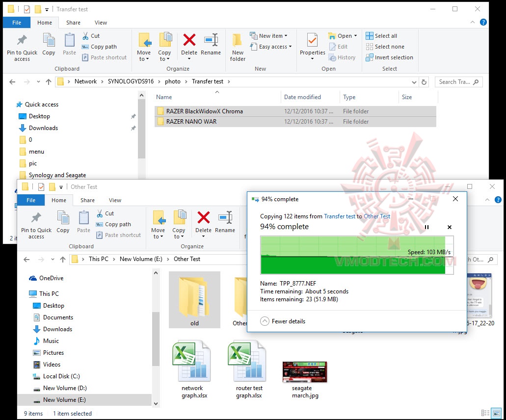Screen dimensions: 506x420
Task: Click SYNOLOGYDS916 in address breadcrumb
Action: click(x=131, y=81)
